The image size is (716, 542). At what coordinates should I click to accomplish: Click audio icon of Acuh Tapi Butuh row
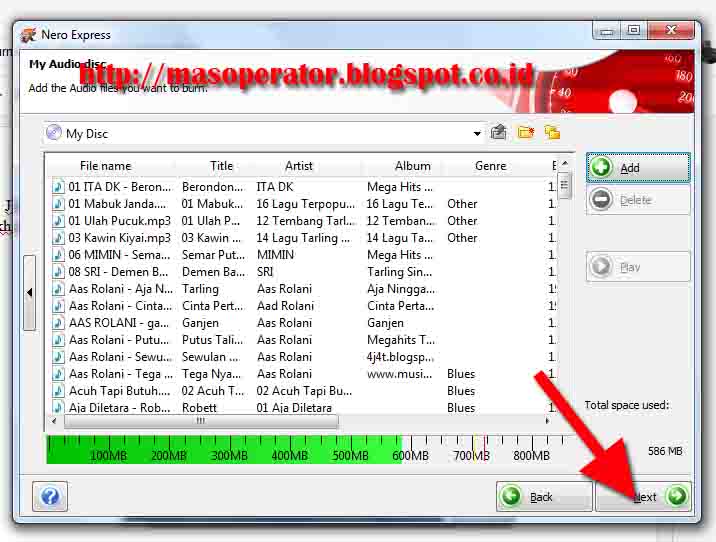(x=58, y=391)
